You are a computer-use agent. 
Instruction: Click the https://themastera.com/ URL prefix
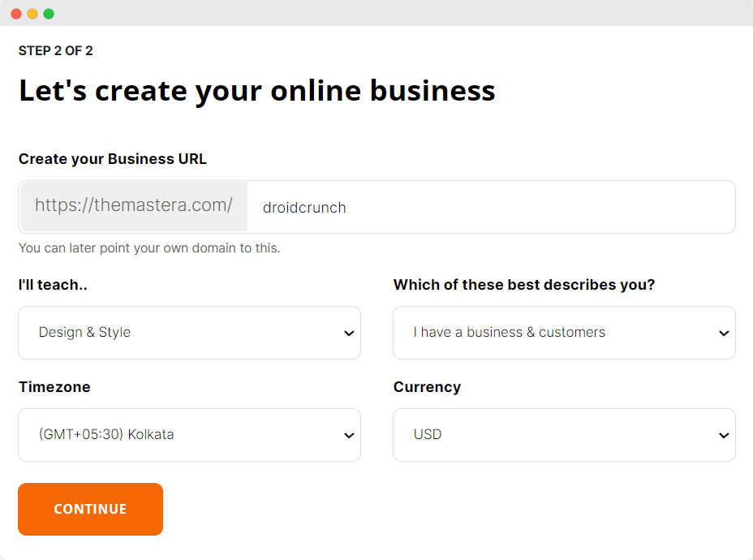[x=134, y=206]
